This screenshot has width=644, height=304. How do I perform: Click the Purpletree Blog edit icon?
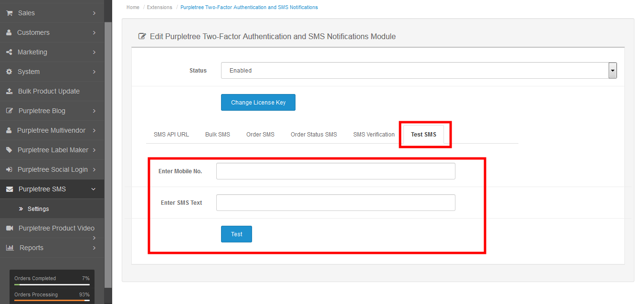(10, 111)
